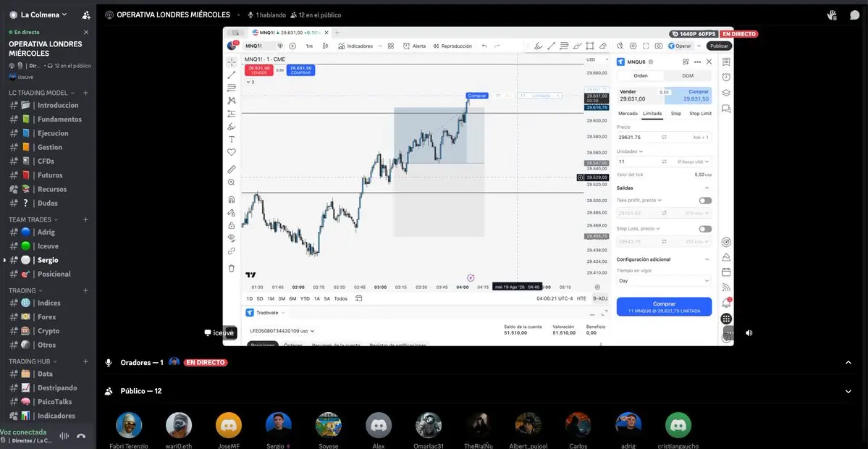
Task: Enable the Stop Loss toggle switch
Action: click(705, 229)
